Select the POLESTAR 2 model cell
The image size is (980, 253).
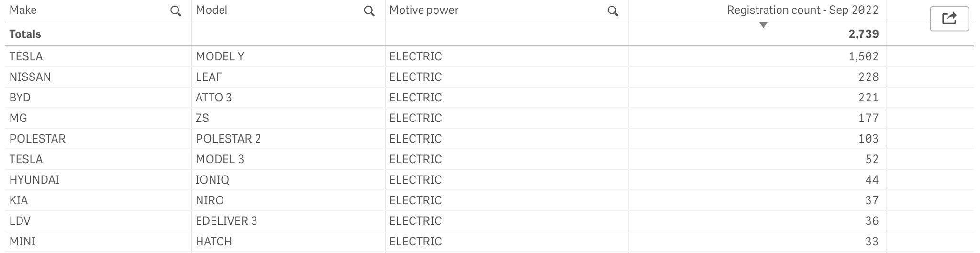(x=228, y=139)
